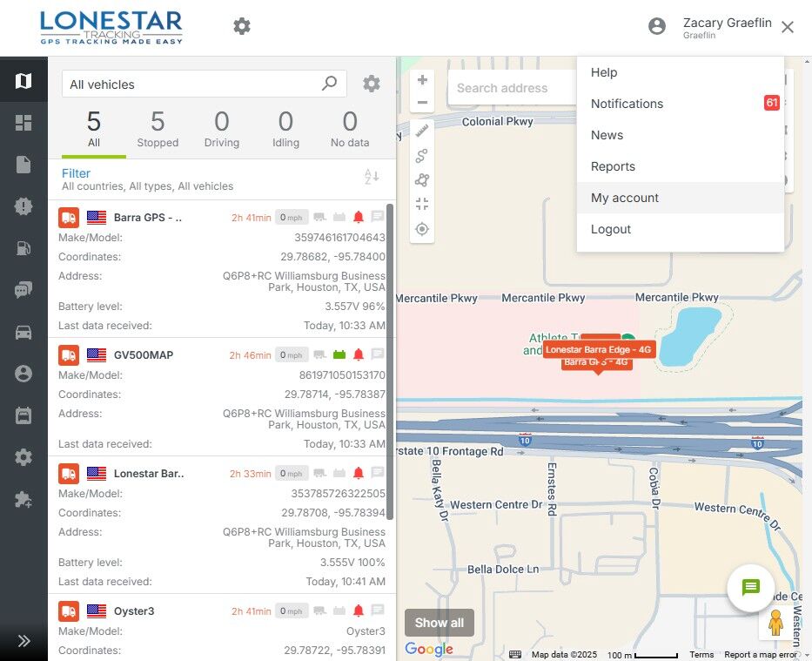This screenshot has width=812, height=661.
Task: Select the All vehicles tab
Action: pyautogui.click(x=94, y=130)
